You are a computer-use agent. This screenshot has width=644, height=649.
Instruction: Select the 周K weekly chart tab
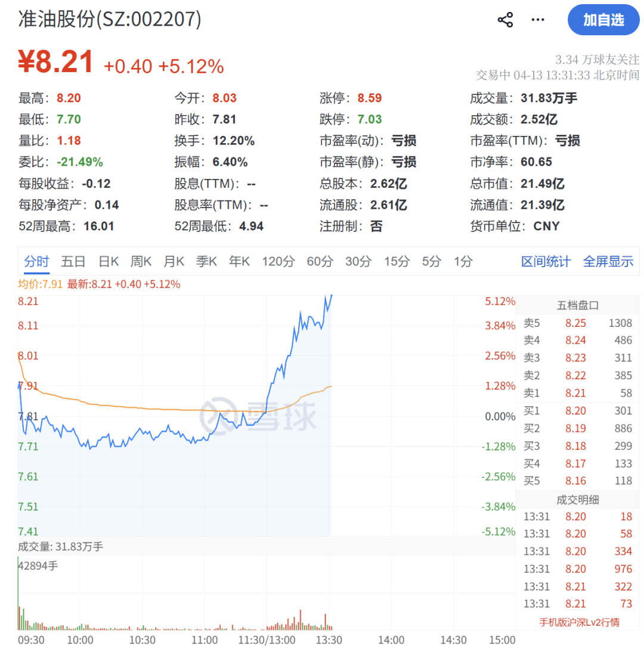click(140, 261)
